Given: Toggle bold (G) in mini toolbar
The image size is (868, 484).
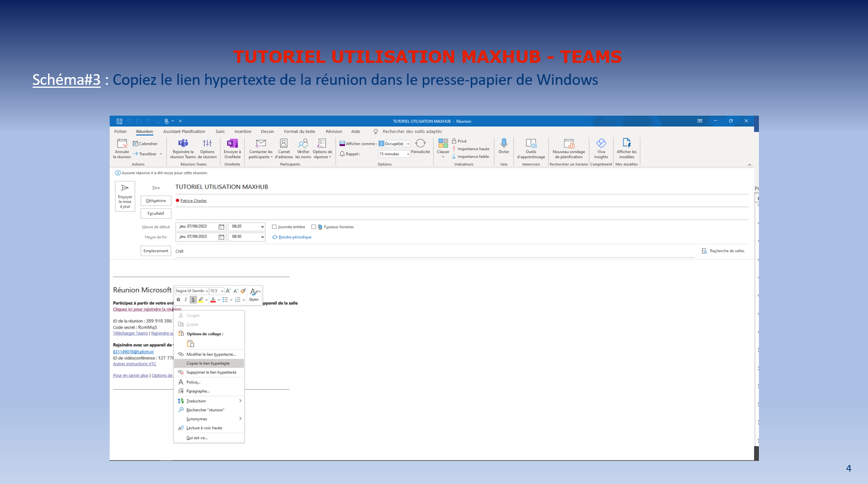Looking at the screenshot, I should 178,300.
